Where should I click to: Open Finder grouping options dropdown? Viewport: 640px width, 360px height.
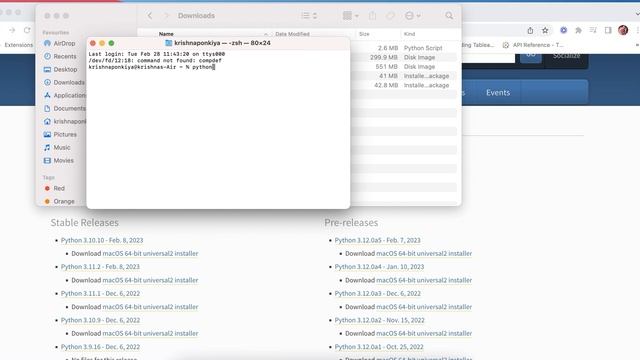click(x=350, y=16)
